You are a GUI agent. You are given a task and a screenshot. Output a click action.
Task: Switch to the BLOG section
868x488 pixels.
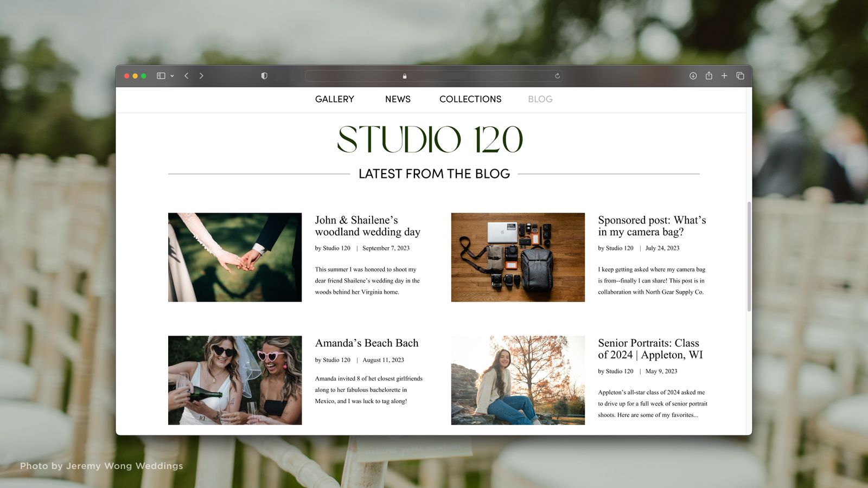(540, 99)
